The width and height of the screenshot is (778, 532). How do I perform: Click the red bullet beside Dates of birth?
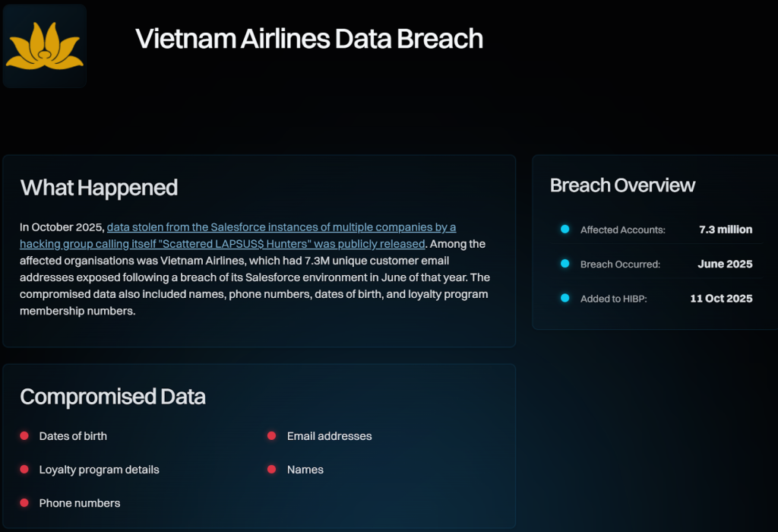(24, 435)
